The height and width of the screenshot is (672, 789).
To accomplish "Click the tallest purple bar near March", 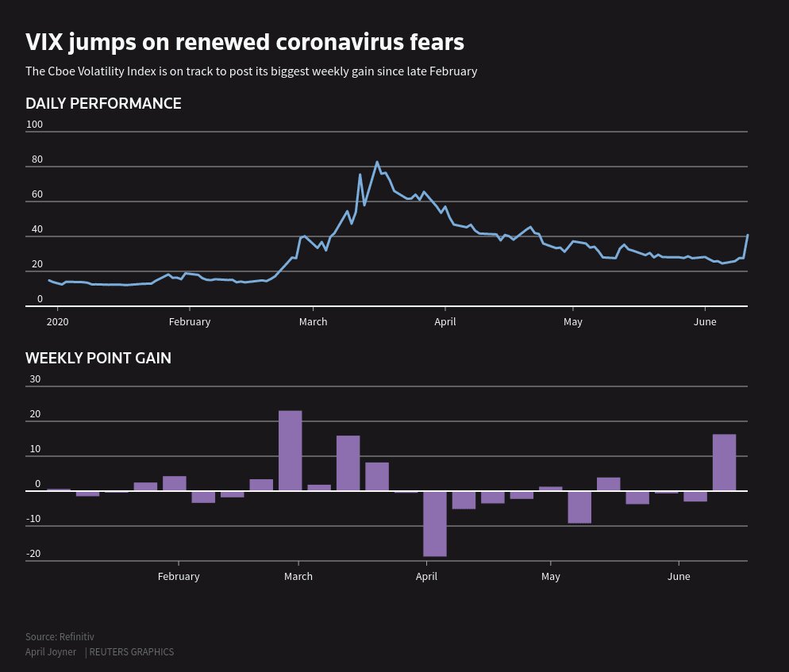I will coord(291,451).
